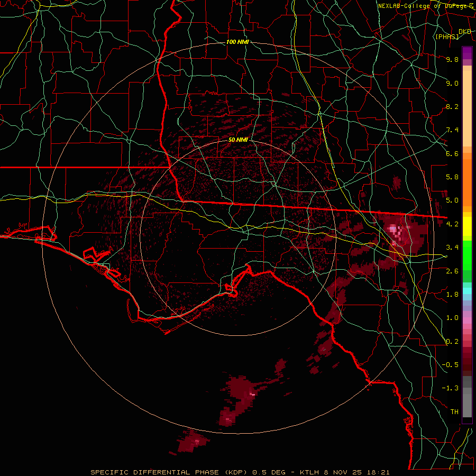Viewport: 476px width, 476px height.
Task: Click the [PHAS] legend unit label
Action: click(447, 37)
